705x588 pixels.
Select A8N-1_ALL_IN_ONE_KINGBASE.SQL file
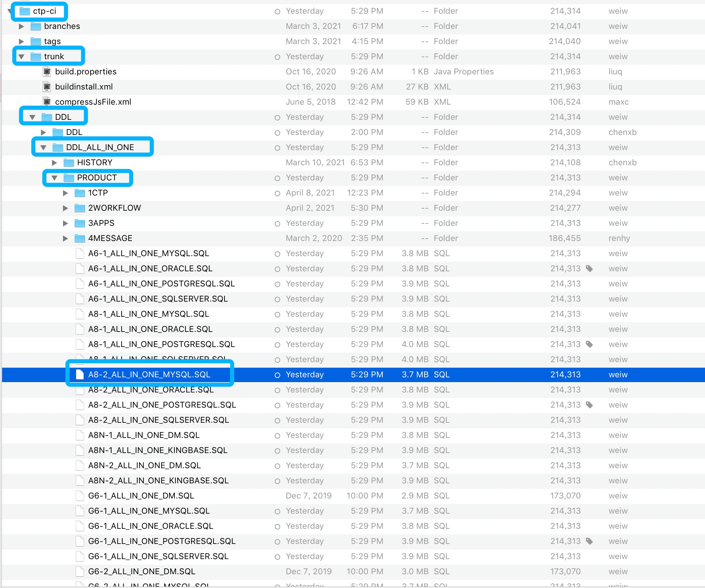(x=158, y=450)
